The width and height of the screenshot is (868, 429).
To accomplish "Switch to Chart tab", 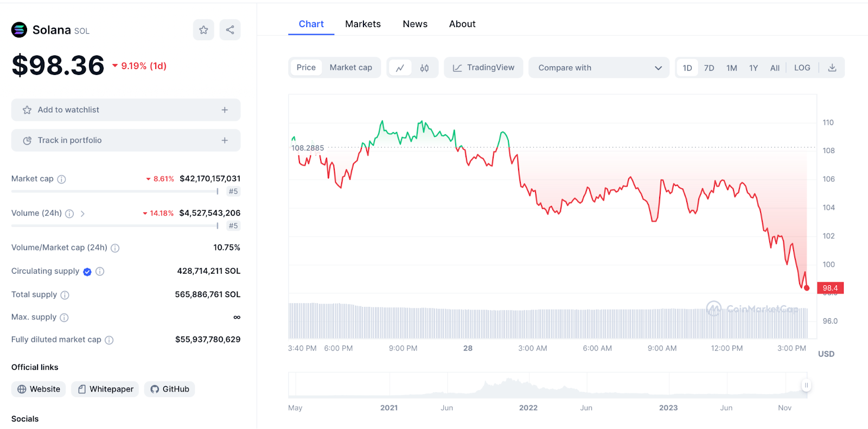I will tap(311, 24).
